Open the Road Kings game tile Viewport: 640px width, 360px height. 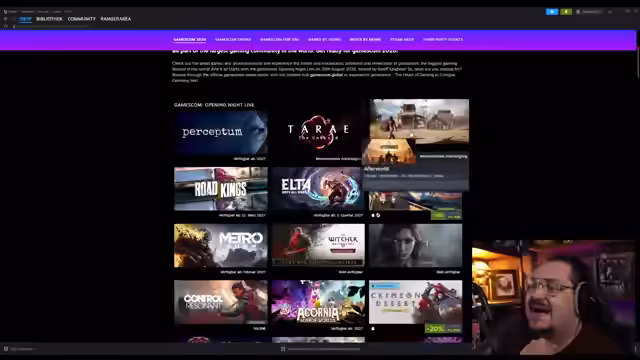click(221, 189)
